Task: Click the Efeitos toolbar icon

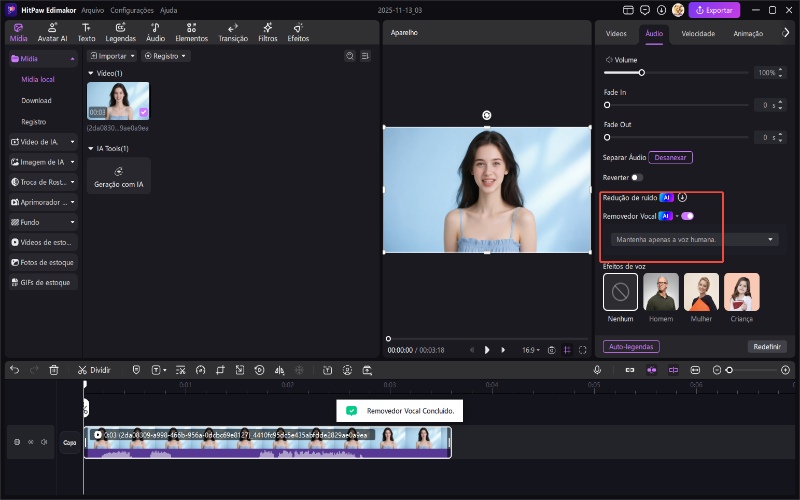Action: pyautogui.click(x=298, y=32)
